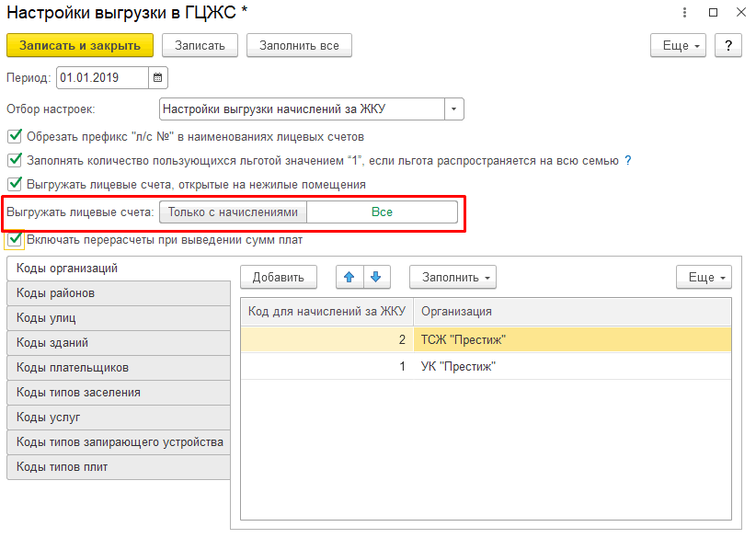This screenshot has width=756, height=538.
Task: Click the Период date input field
Action: 101,78
